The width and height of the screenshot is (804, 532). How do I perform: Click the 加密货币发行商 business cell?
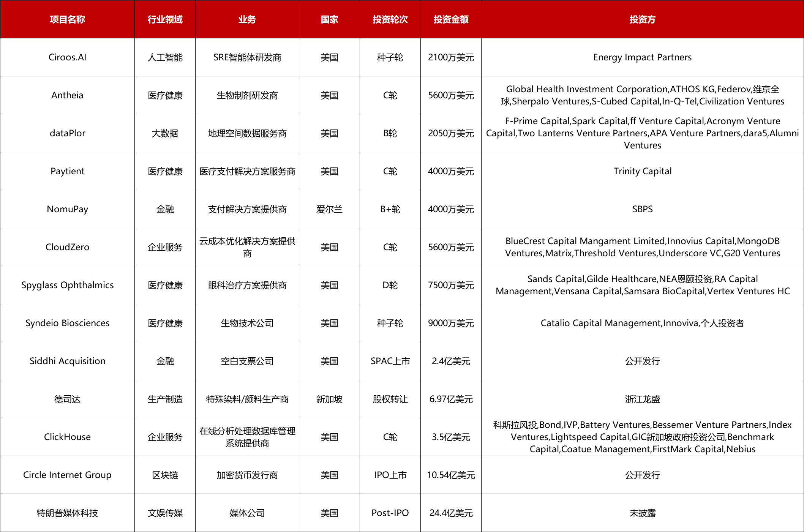[x=247, y=475]
